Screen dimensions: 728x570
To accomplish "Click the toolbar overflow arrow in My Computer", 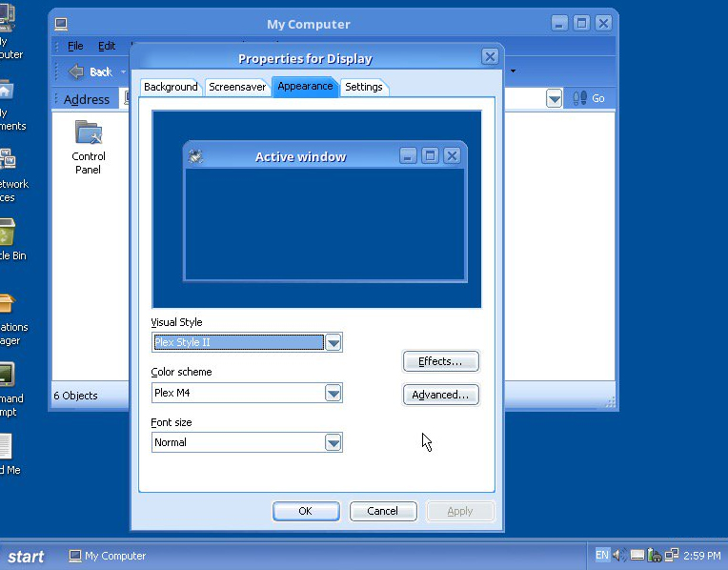I will coord(513,71).
